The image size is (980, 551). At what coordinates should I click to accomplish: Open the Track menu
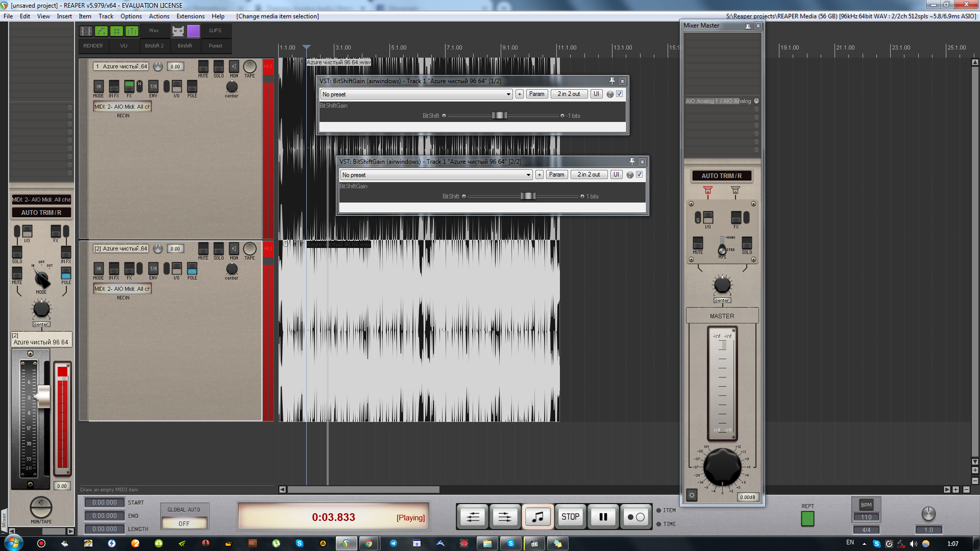106,16
